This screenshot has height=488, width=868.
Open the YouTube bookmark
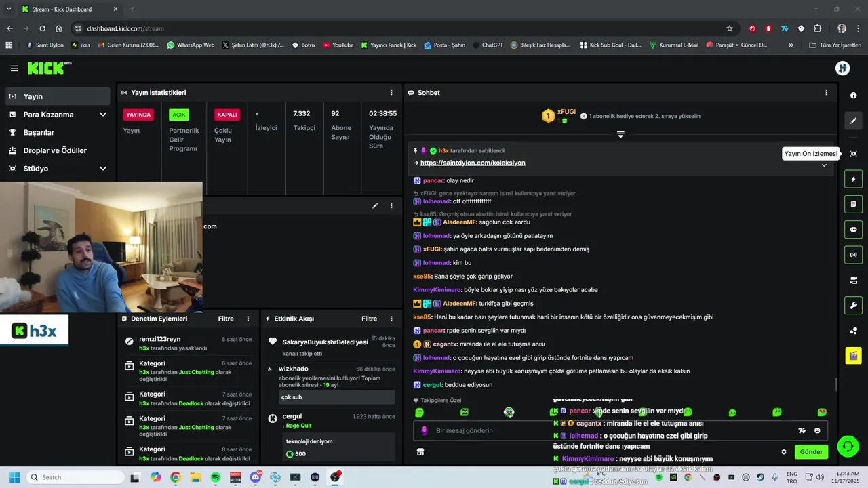pos(338,45)
